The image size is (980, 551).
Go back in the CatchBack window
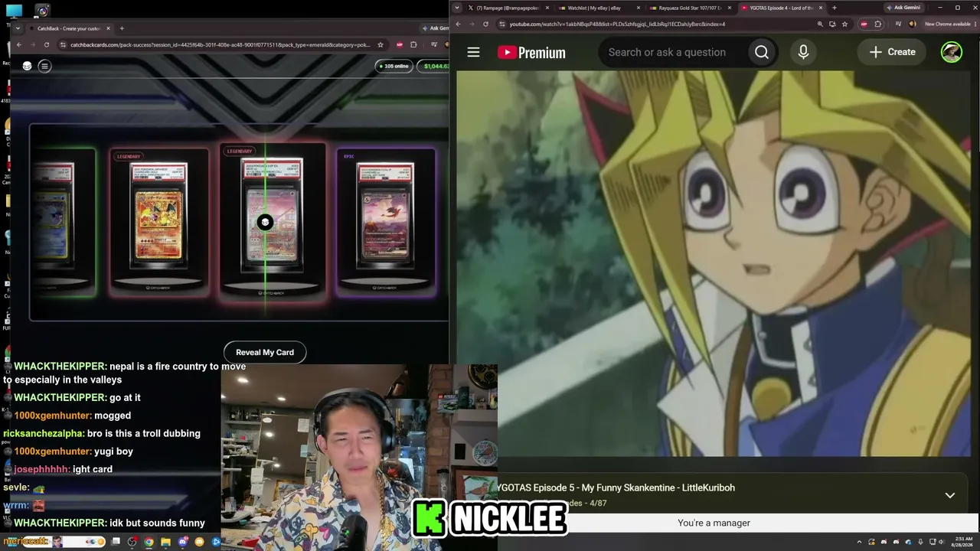(x=19, y=44)
